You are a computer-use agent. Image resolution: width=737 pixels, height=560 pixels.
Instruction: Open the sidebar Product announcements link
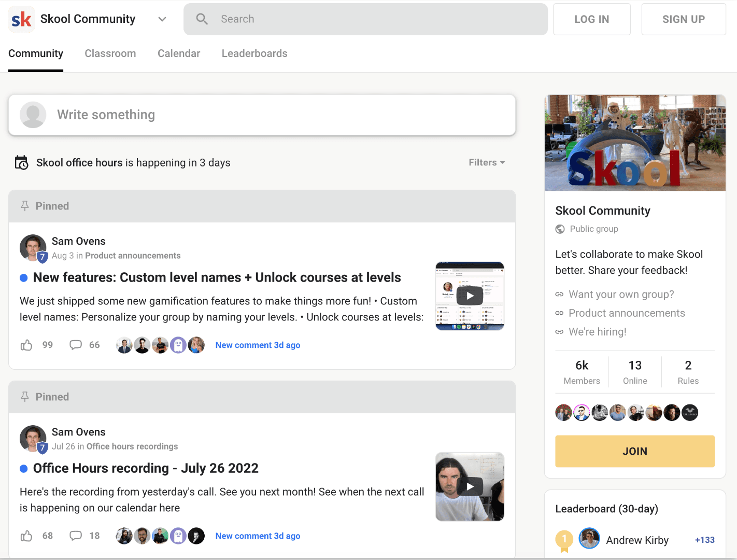point(627,313)
